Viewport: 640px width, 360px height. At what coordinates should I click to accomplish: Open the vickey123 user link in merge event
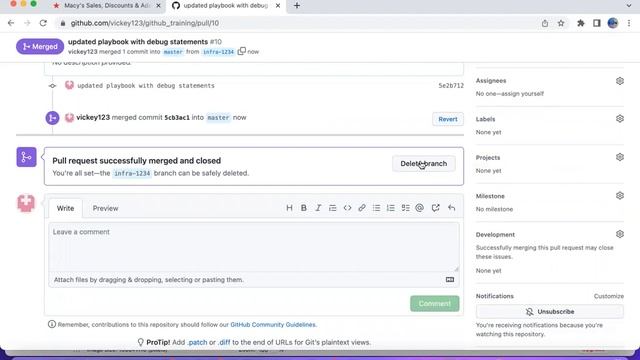(93, 118)
